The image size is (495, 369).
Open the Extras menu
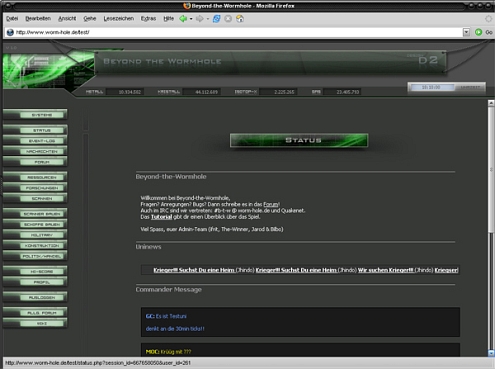click(x=148, y=19)
